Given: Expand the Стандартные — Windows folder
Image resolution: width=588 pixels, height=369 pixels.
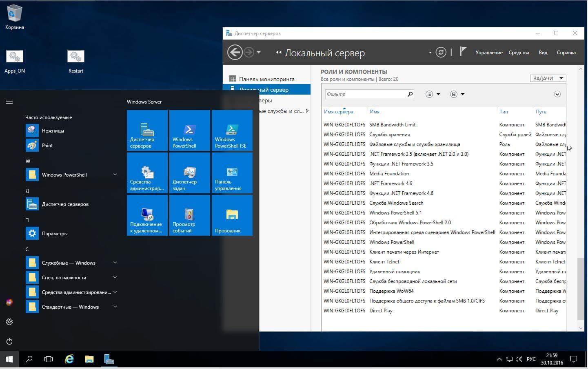Looking at the screenshot, I should click(115, 307).
